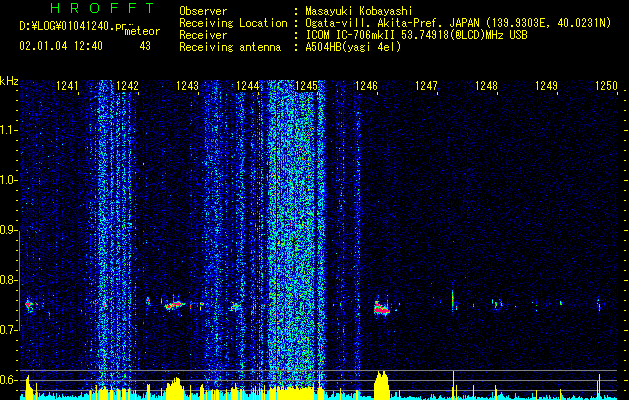Click time marker 1245
The width and height of the screenshot is (629, 400).
306,86
